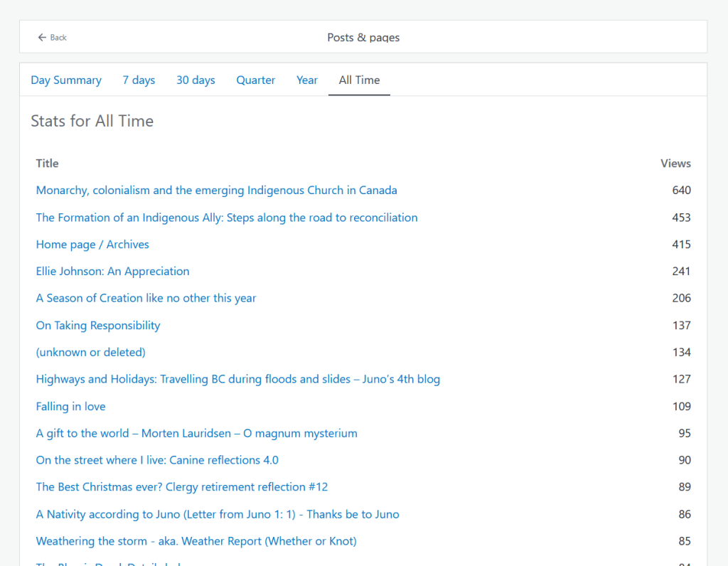The width and height of the screenshot is (728, 566).
Task: Click On Taking Responsibility link
Action: [x=98, y=326]
